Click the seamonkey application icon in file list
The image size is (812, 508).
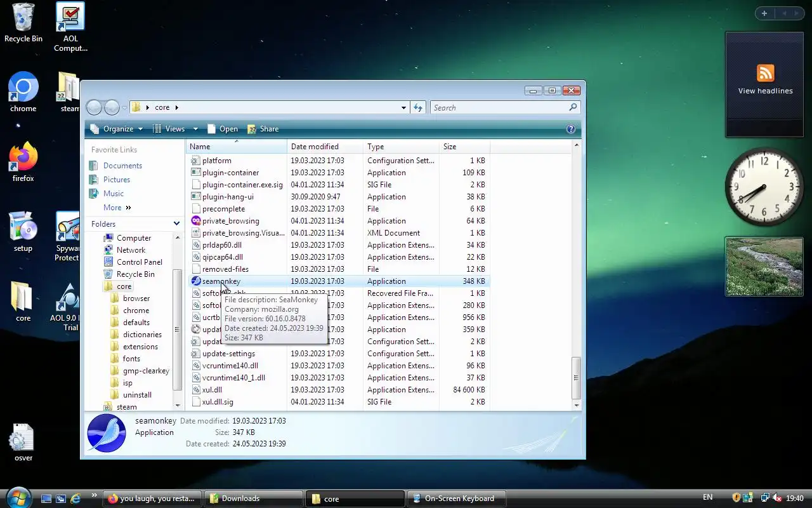(x=196, y=281)
